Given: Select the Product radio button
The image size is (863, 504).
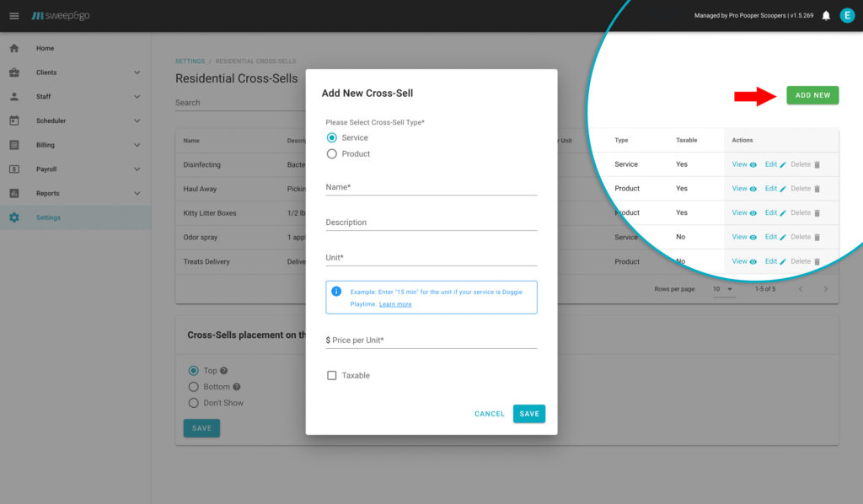Looking at the screenshot, I should [x=331, y=154].
